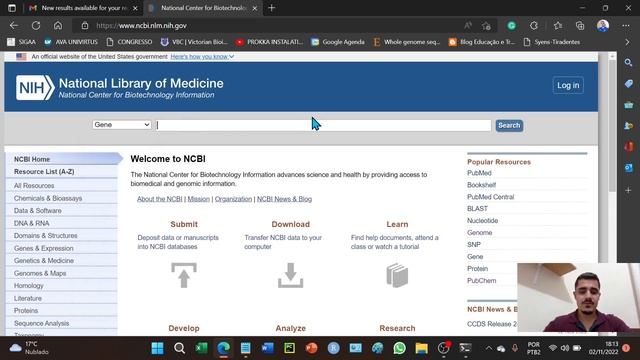Add a sidebar app with plus icon
This screenshot has height=360, width=640.
[x=629, y=190]
